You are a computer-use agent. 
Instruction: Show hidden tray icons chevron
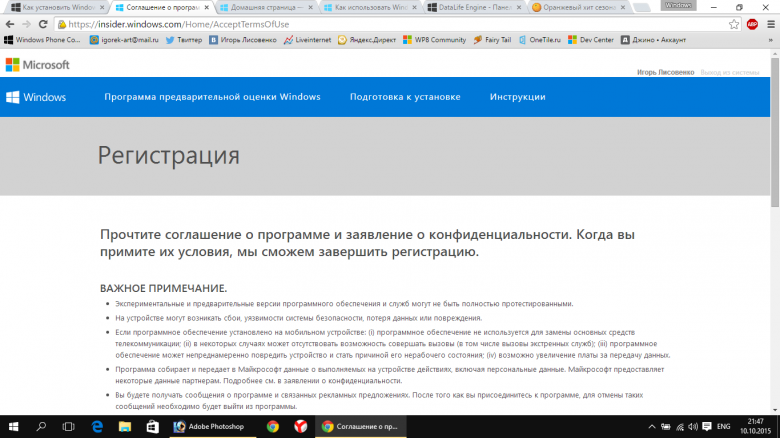pyautogui.click(x=652, y=427)
